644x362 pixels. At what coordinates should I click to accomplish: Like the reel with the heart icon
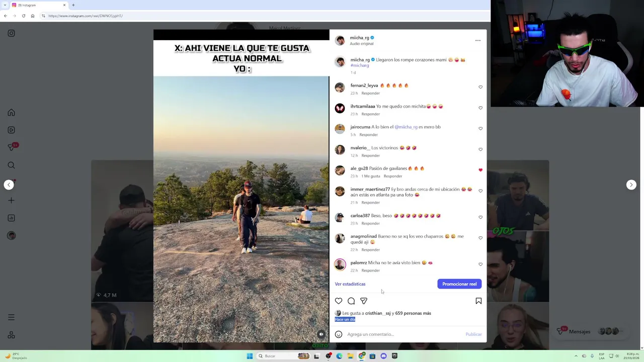[x=339, y=301]
